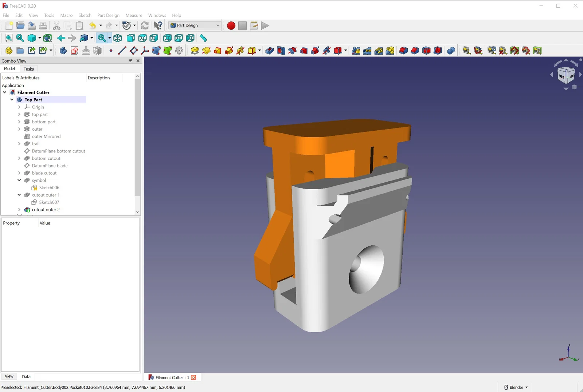The image size is (583, 392).
Task: Collapse the symbol tree node
Action: pyautogui.click(x=19, y=180)
